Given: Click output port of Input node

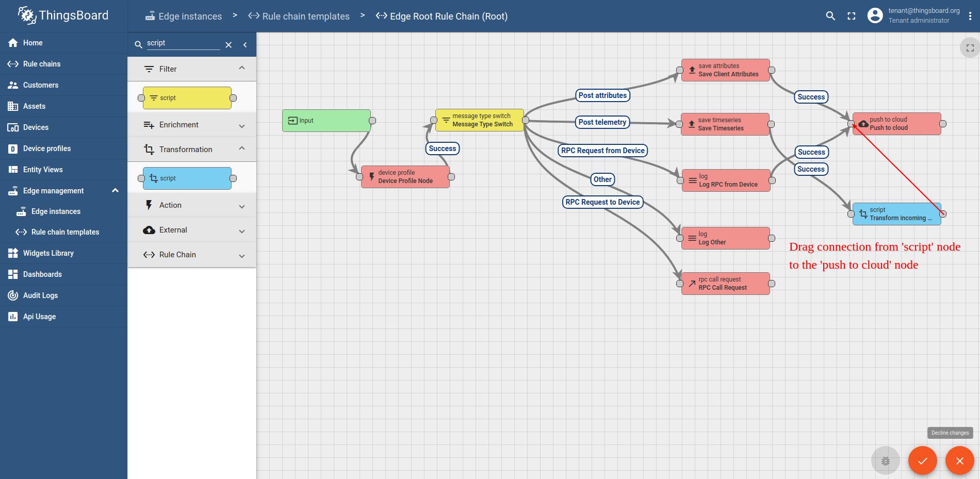Looking at the screenshot, I should coord(372,121).
